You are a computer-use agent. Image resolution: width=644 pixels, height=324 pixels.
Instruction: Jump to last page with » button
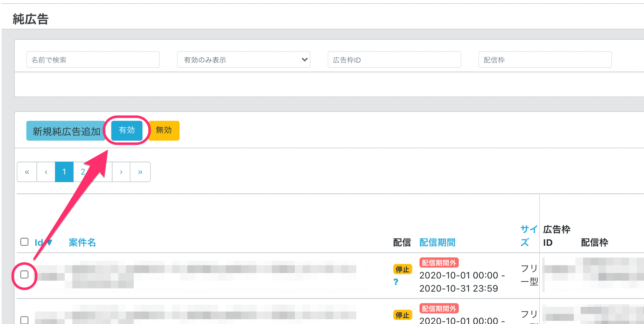click(140, 172)
